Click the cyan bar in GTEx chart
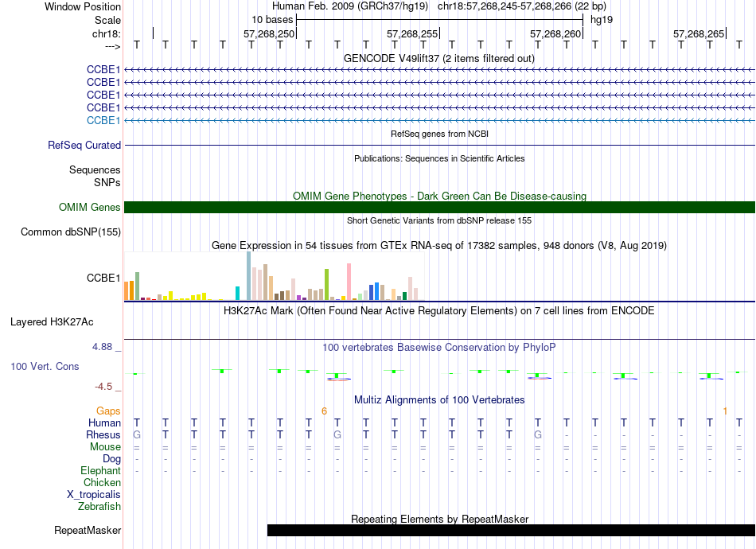Image resolution: width=756 pixels, height=549 pixels. point(238,294)
